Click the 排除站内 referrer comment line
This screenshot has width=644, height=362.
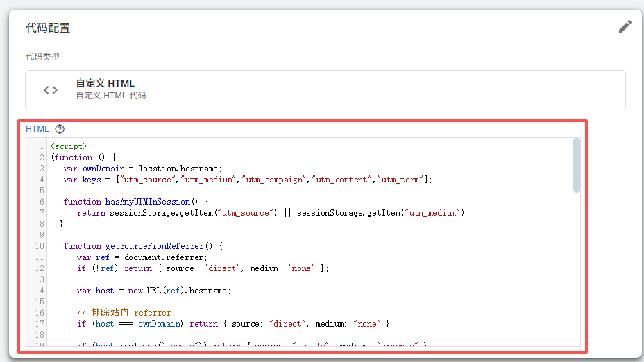tap(124, 312)
